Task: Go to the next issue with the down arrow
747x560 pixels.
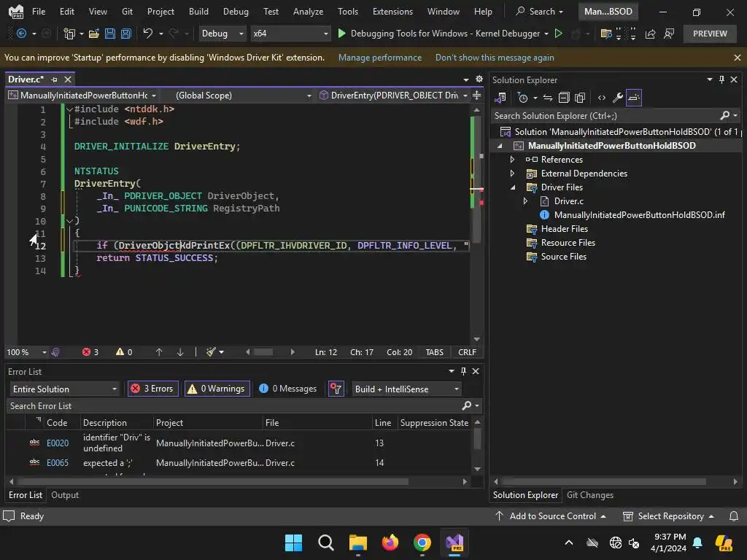Action: click(x=180, y=352)
